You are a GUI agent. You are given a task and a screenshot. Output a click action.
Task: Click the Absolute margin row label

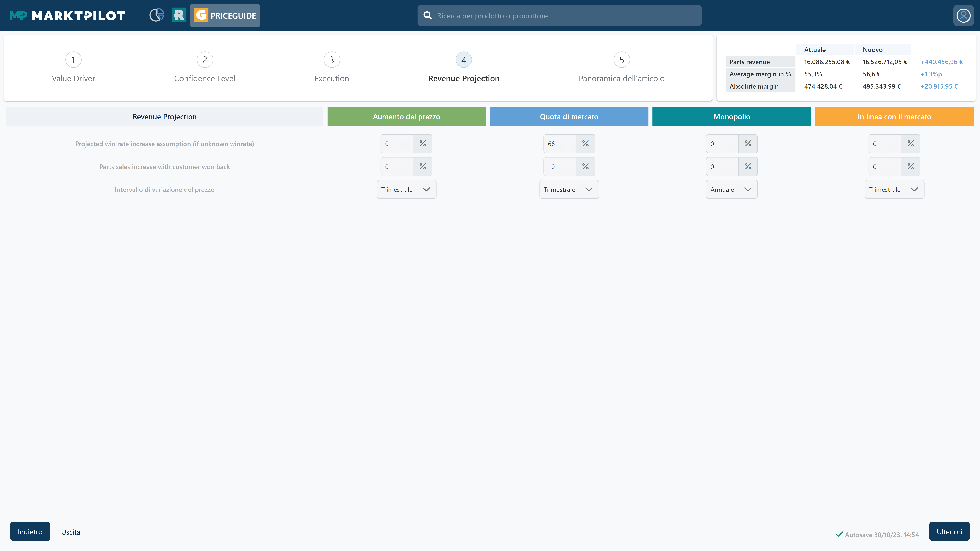760,86
